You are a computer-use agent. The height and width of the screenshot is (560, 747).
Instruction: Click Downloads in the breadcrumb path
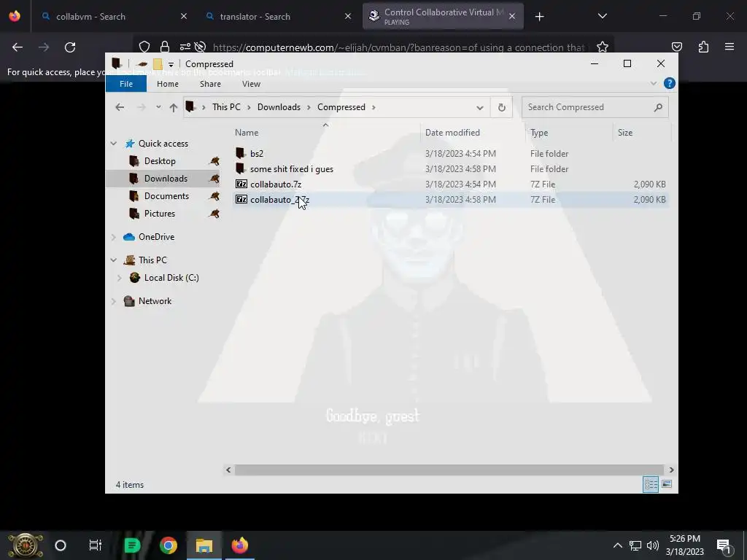(x=279, y=107)
